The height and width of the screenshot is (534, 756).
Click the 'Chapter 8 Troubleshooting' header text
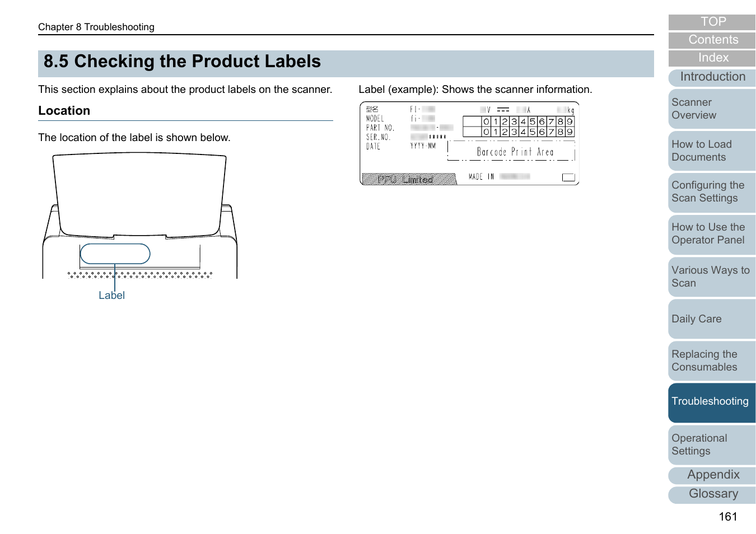click(96, 27)
